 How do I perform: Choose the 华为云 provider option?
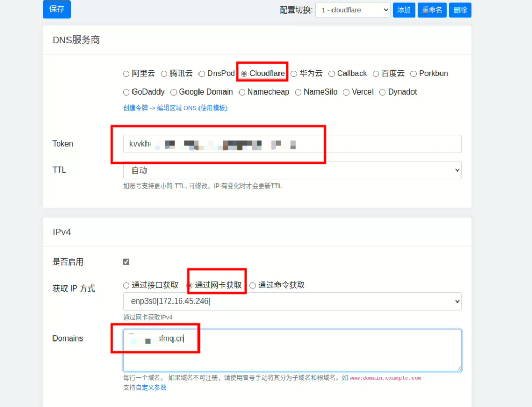point(294,74)
